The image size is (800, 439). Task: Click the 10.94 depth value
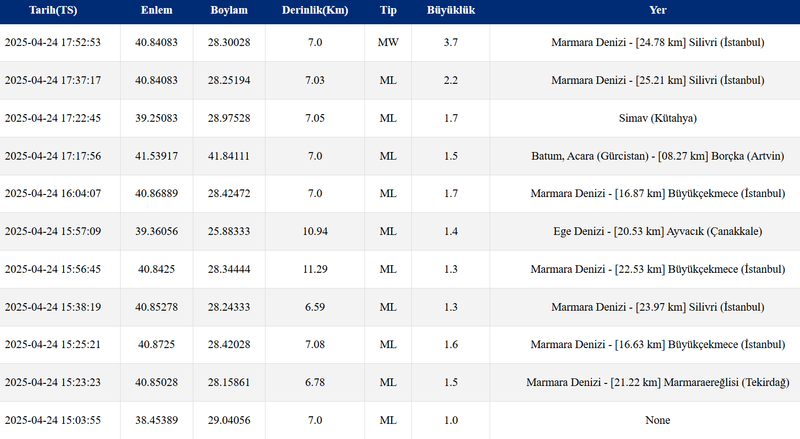tap(315, 231)
